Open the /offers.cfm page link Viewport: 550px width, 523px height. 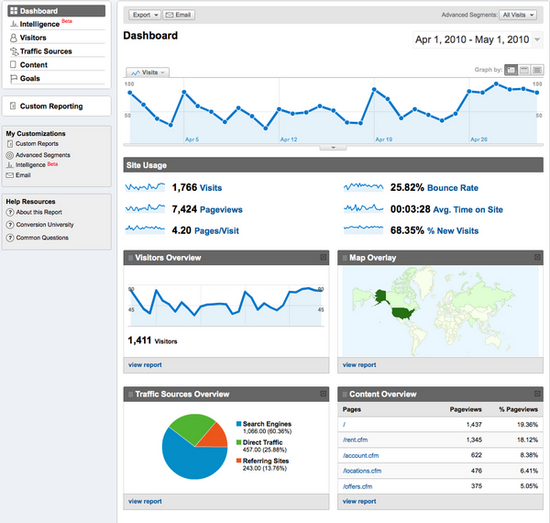(x=357, y=487)
